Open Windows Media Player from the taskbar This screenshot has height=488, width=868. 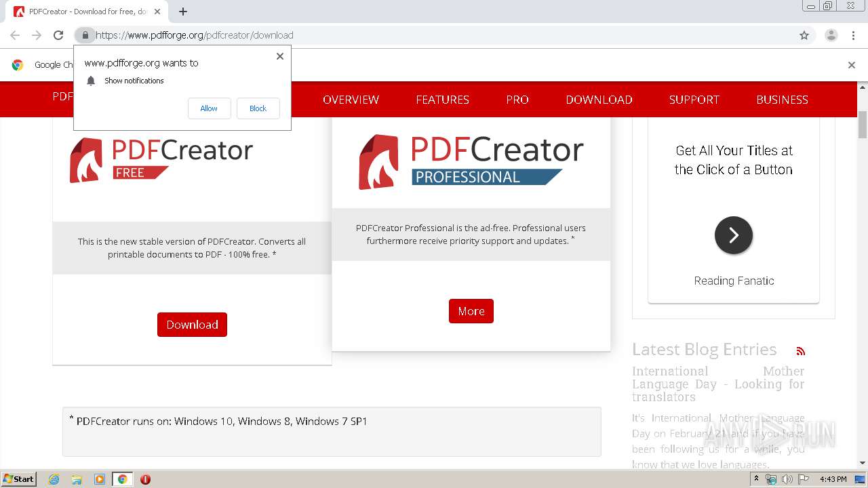(100, 479)
